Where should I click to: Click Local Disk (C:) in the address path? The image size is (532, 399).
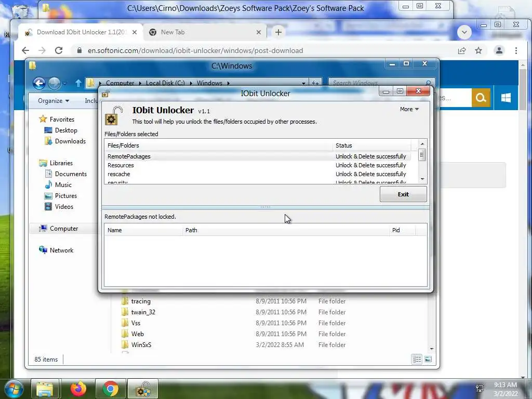165,83
